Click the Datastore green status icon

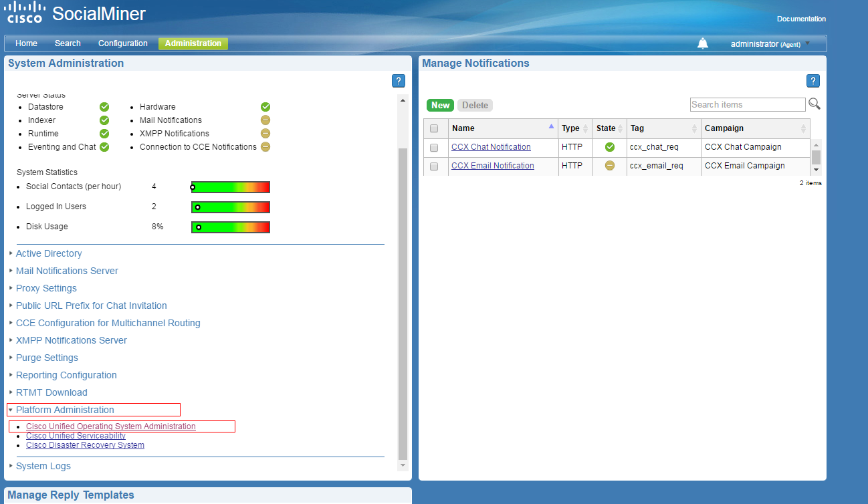pyautogui.click(x=104, y=107)
